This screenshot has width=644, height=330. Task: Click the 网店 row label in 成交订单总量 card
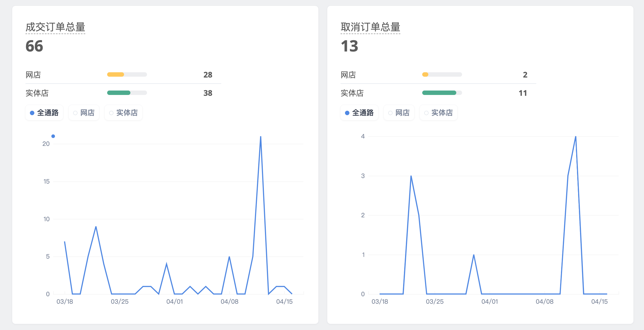[33, 75]
